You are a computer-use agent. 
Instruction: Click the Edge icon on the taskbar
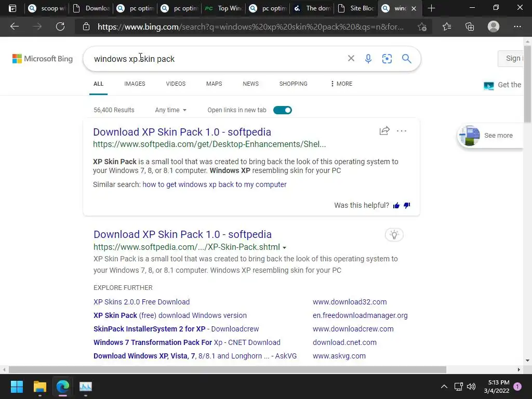point(63,387)
